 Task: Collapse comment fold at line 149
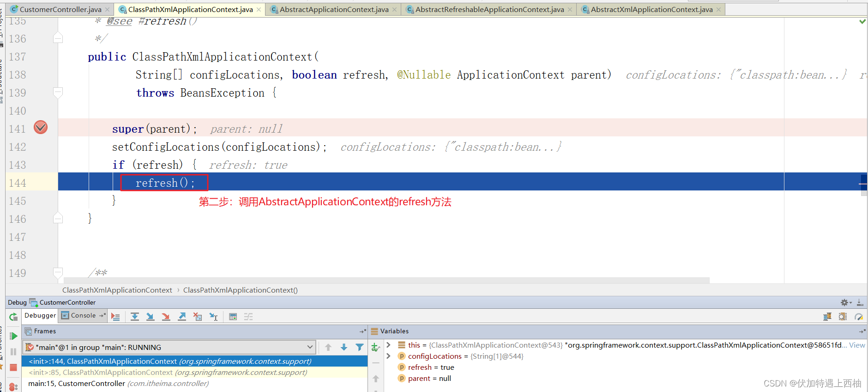58,272
